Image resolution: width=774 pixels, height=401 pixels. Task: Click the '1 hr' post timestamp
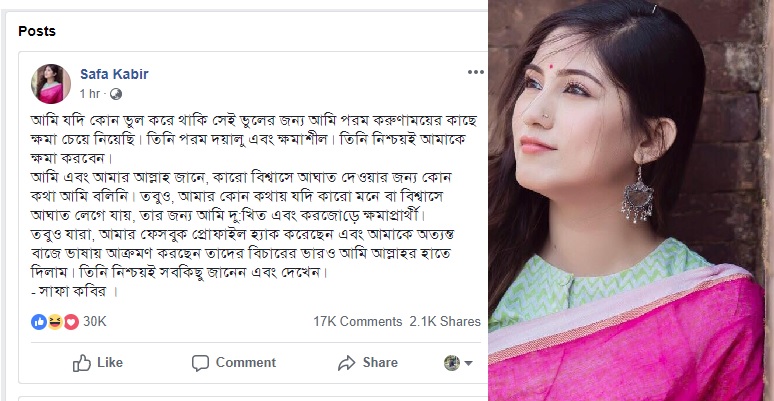tap(91, 94)
